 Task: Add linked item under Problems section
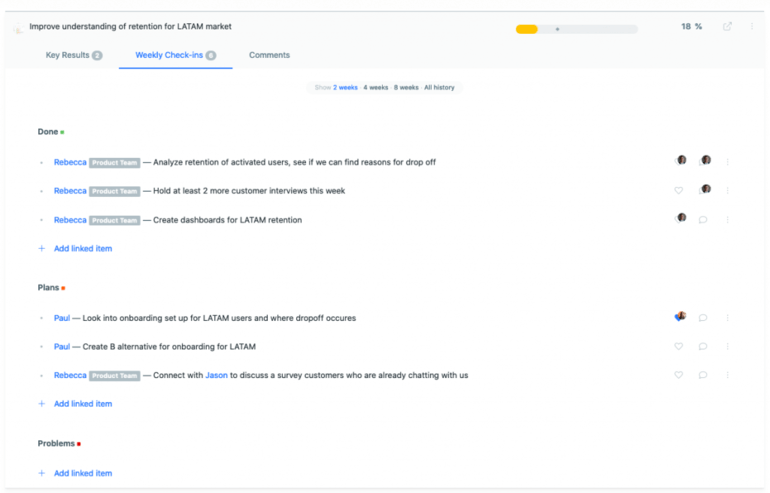[82, 473]
